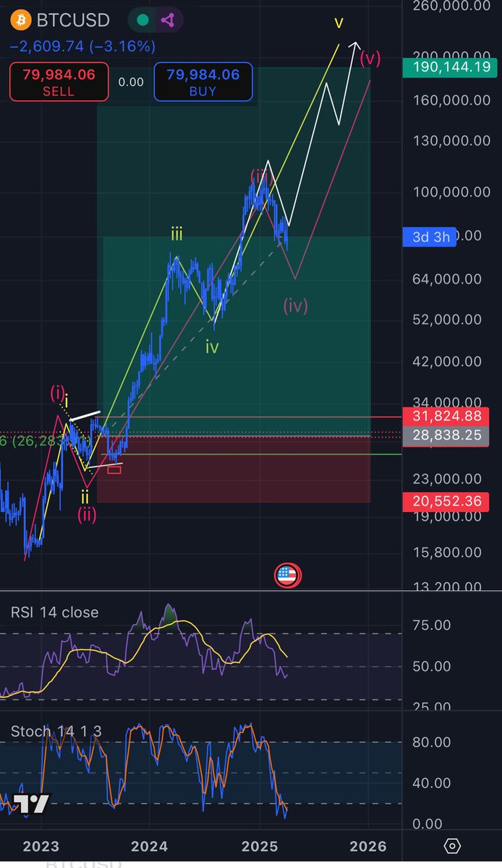The image size is (502, 868).
Task: Click the US flag economic event icon
Action: (287, 576)
